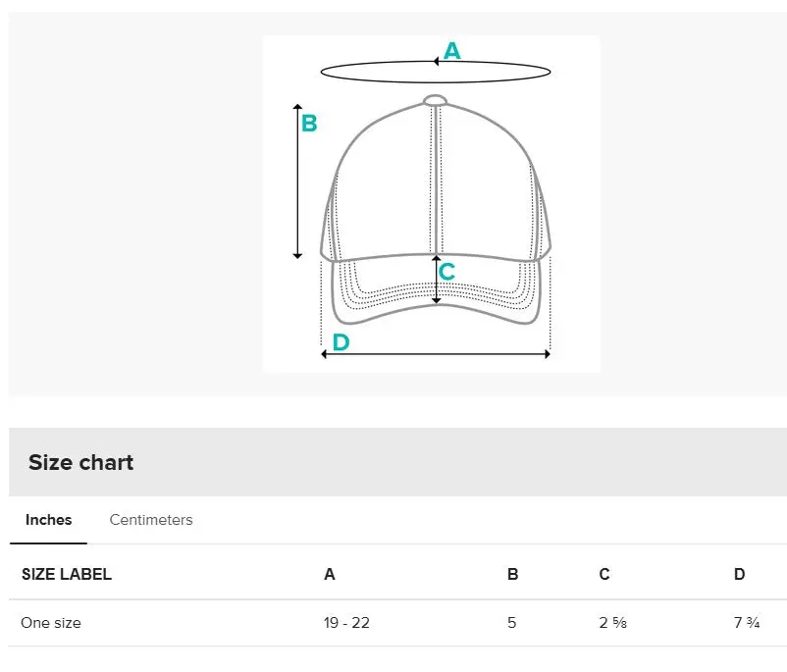Viewport: 787px width, 672px height.
Task: Switch to the Inches tab
Action: [48, 520]
